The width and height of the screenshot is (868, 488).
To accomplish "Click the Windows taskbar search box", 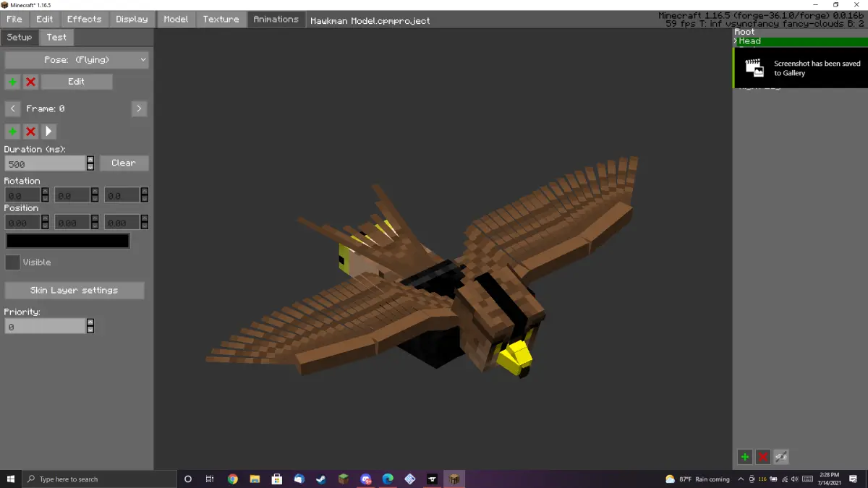I will (x=100, y=479).
